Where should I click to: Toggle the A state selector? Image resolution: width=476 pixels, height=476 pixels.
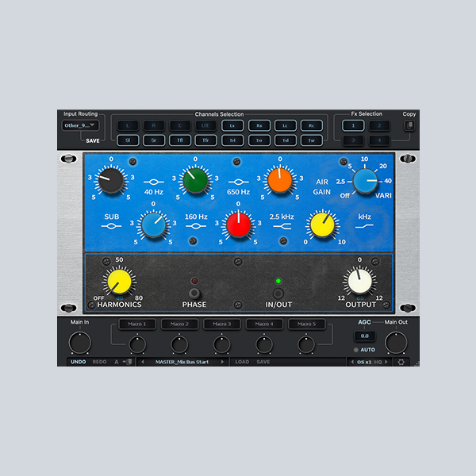[117, 362]
